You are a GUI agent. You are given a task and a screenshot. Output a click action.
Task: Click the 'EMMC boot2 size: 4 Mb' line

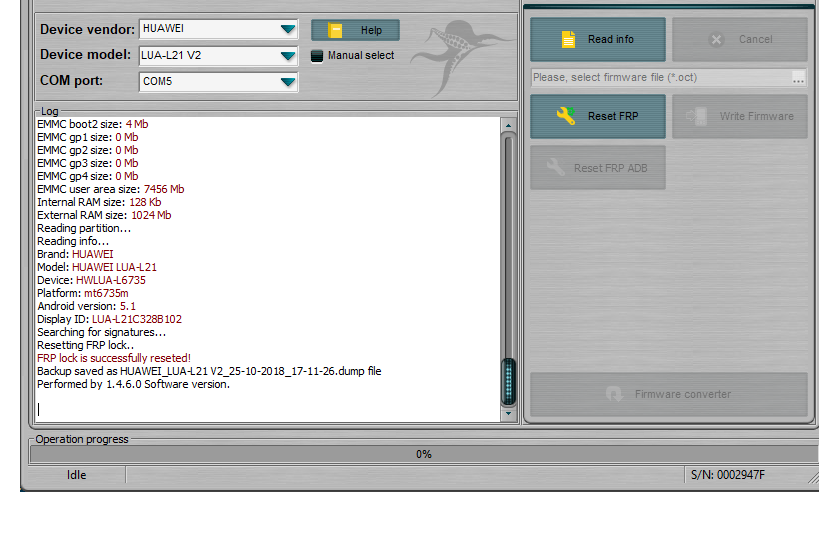[92, 124]
